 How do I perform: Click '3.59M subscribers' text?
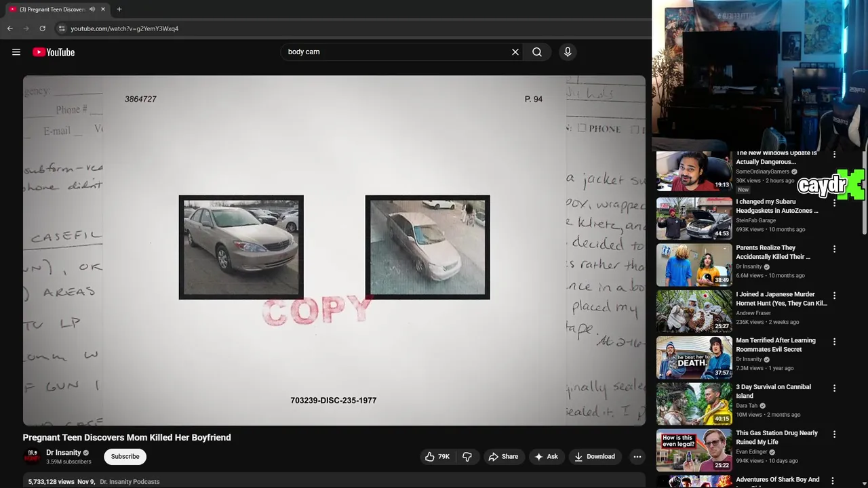68,462
